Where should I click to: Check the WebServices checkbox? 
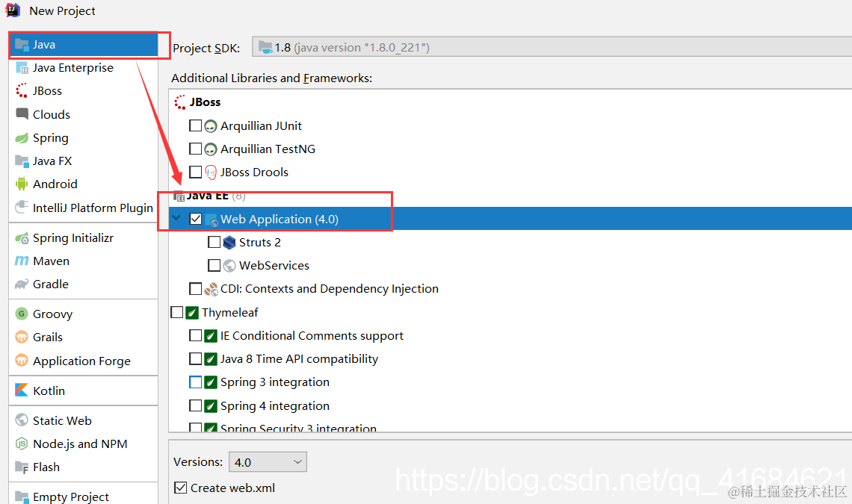[x=214, y=266]
